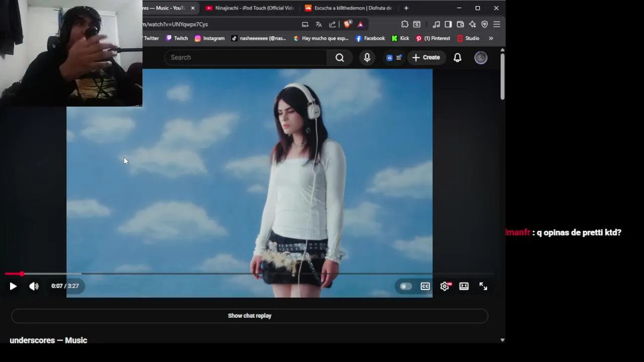The height and width of the screenshot is (362, 644).
Task: Open the Instagram bookmark
Action: click(x=209, y=38)
